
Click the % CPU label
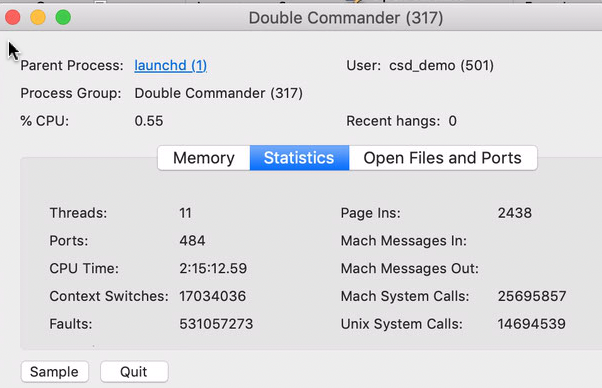[x=45, y=121]
